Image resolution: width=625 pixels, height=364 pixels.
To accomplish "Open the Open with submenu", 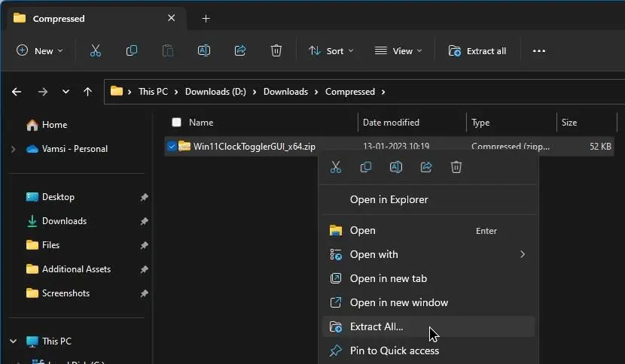I will click(x=428, y=254).
